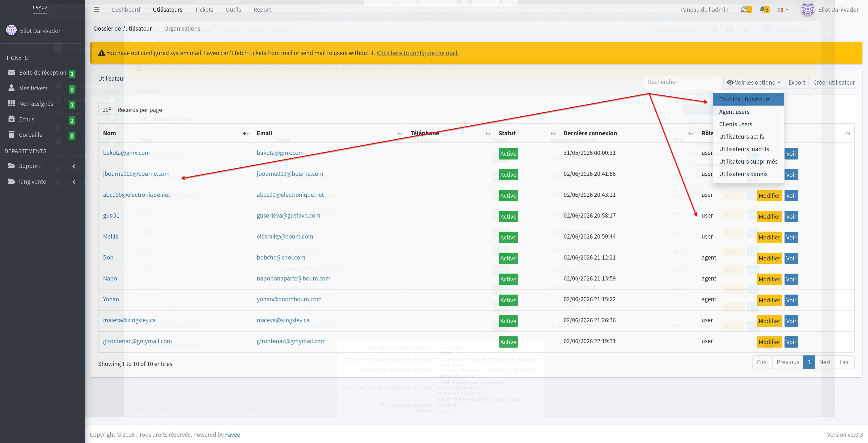Toggle the sidebar with the hamburger icon

(97, 9)
